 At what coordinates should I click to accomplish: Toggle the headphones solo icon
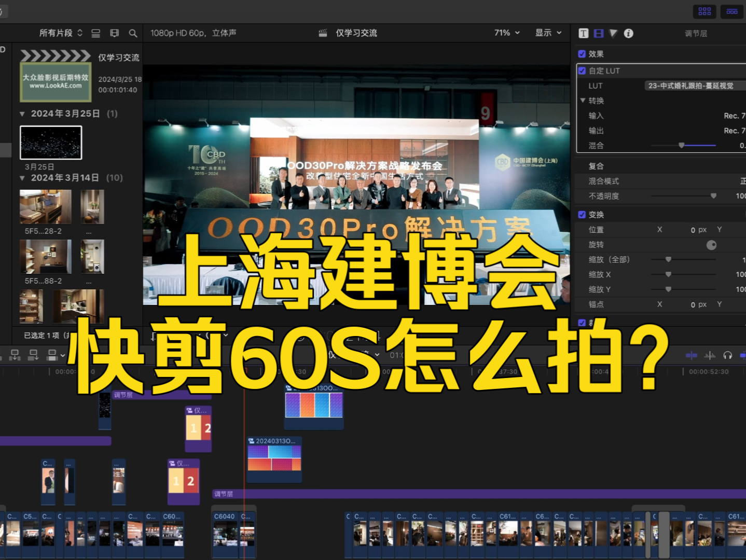tap(728, 355)
